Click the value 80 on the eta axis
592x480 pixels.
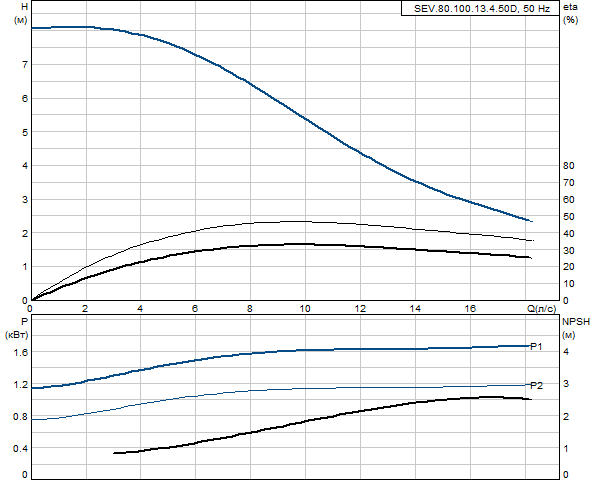pos(568,165)
